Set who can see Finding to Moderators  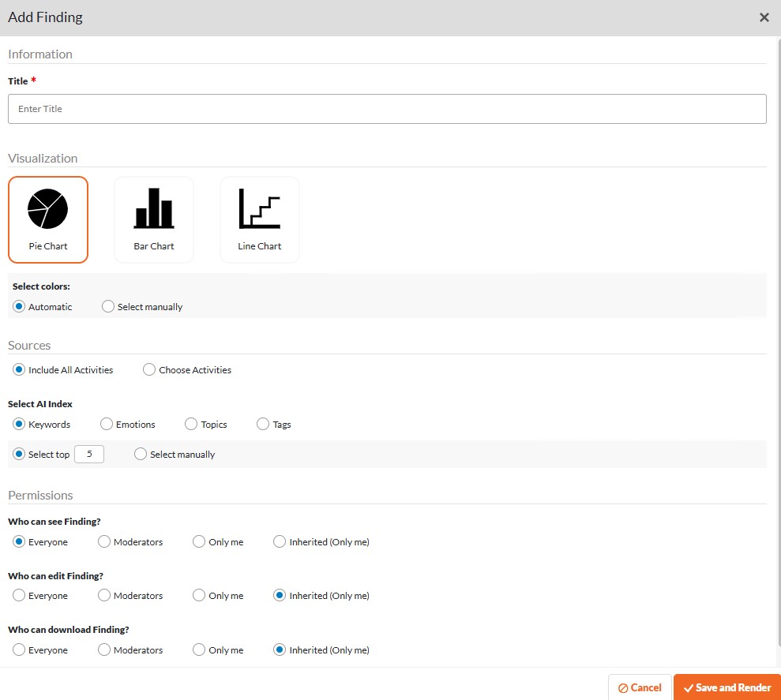click(104, 541)
